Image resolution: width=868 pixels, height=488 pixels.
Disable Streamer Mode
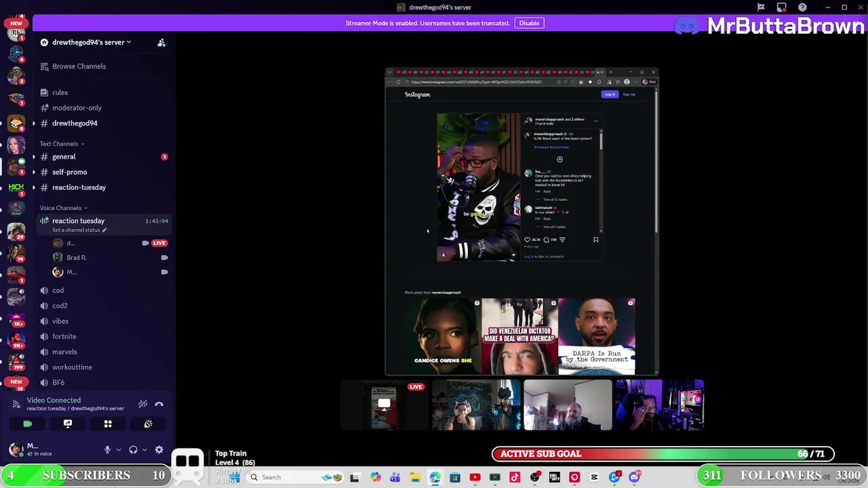pyautogui.click(x=529, y=23)
